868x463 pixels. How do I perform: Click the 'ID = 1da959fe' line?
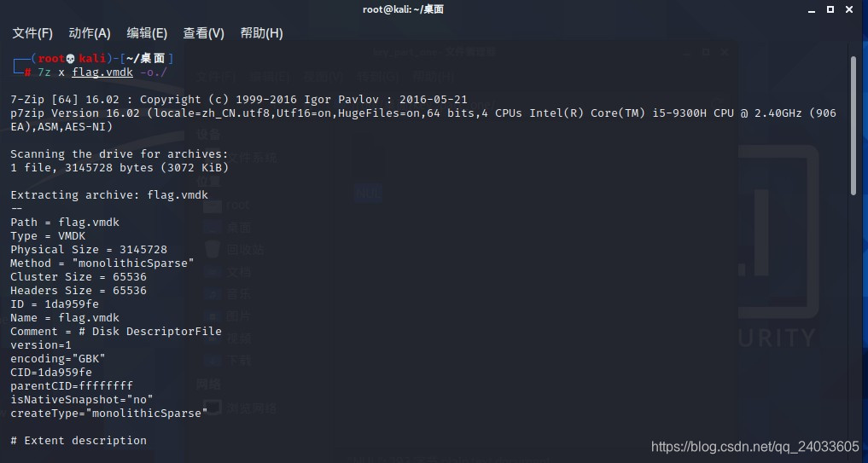(55, 304)
